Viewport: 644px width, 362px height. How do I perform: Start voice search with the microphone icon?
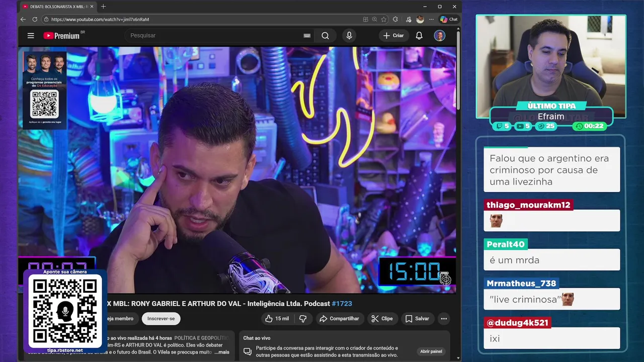tap(349, 36)
